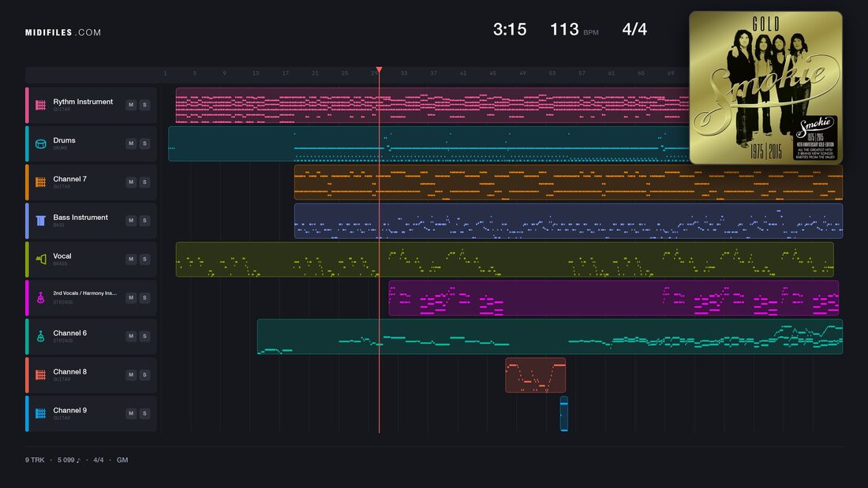
Task: Select the green Channel 6 clip
Action: pos(550,337)
